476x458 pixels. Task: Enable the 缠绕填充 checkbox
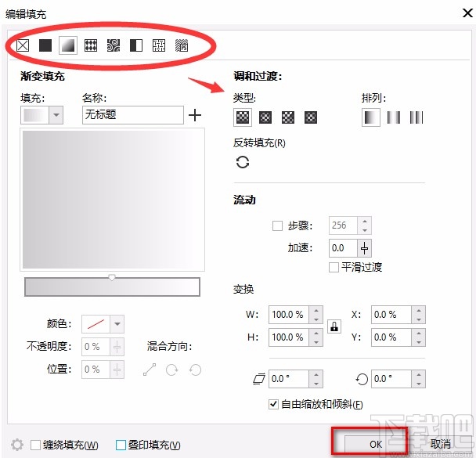pyautogui.click(x=35, y=445)
